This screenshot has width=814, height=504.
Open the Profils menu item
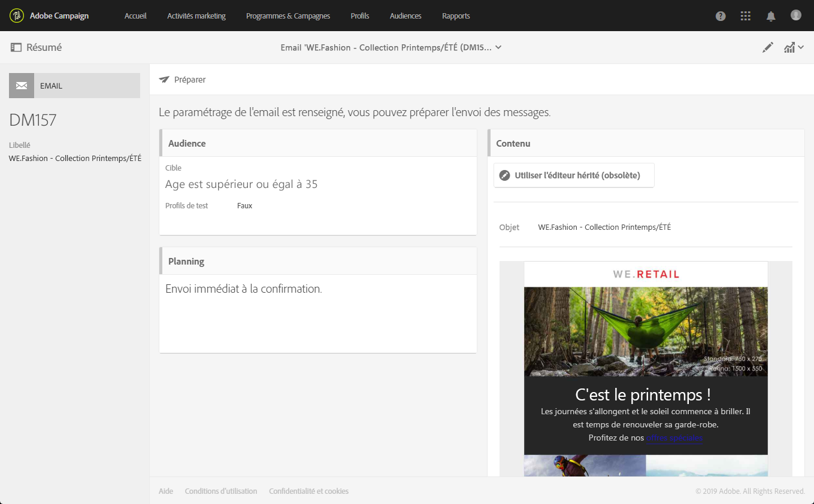click(360, 16)
